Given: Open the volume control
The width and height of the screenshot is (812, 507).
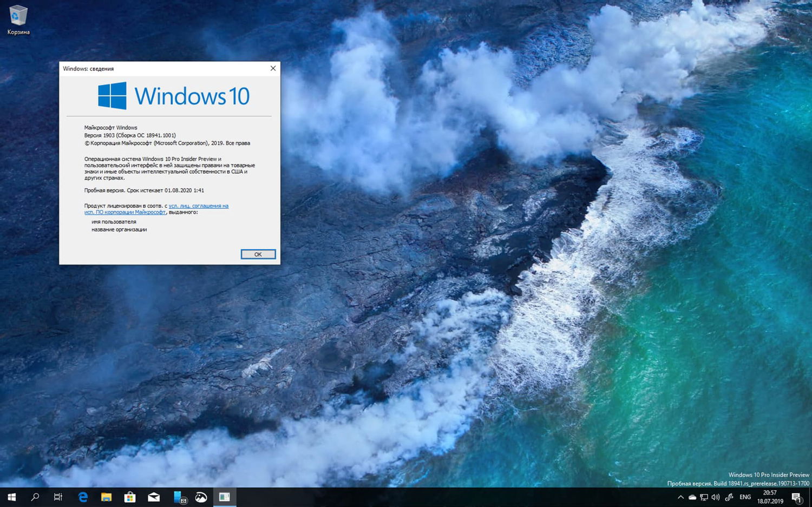Looking at the screenshot, I should tap(716, 497).
